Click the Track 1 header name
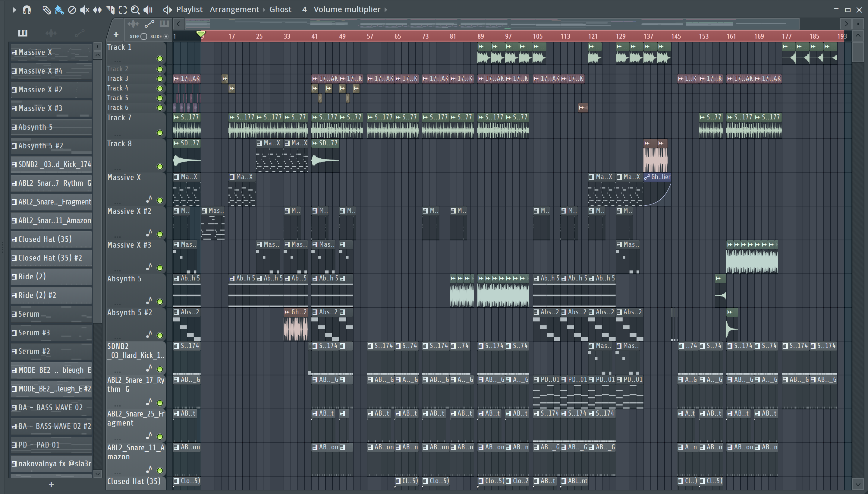The width and height of the screenshot is (868, 494). pyautogui.click(x=119, y=47)
